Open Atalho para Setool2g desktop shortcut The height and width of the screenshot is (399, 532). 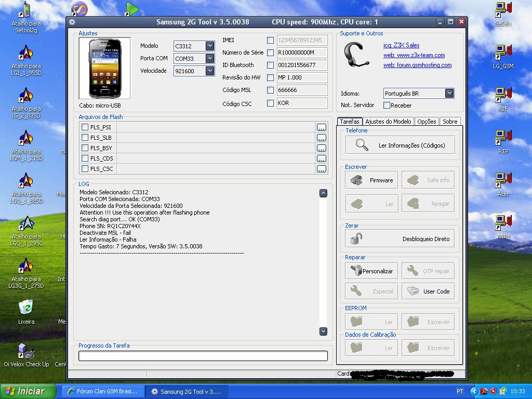(26, 18)
